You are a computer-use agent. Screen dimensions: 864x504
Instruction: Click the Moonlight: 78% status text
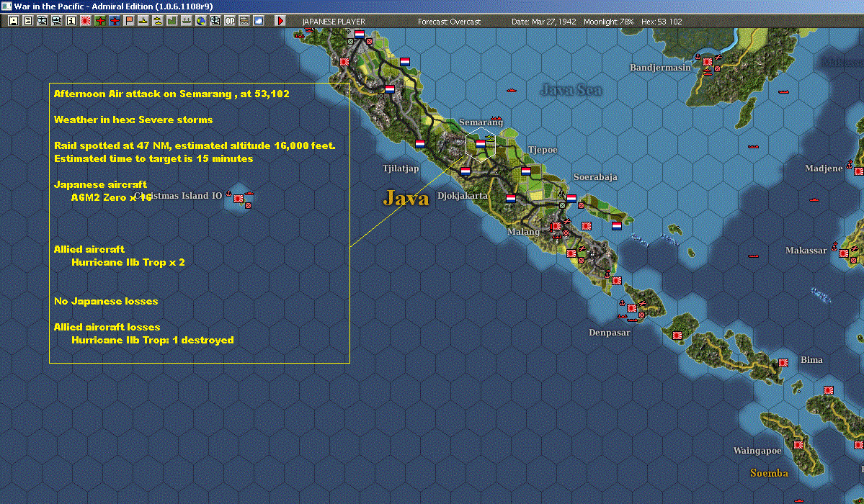(608, 22)
